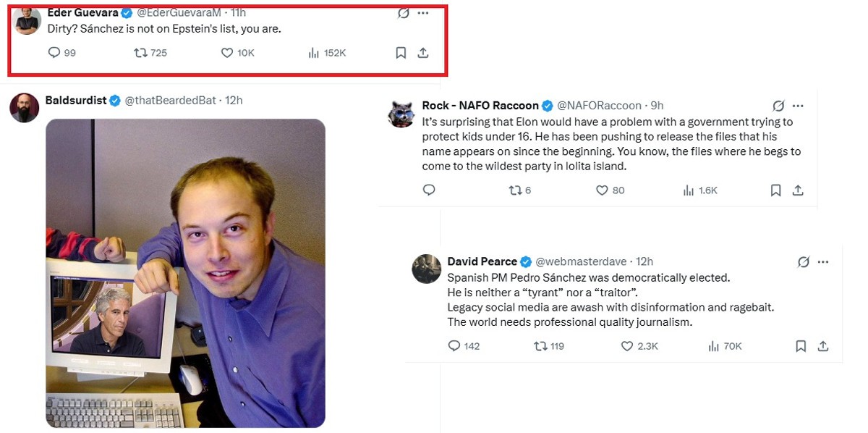Screen dimensions: 868x433
Task: Open David Pearce's profile name
Action: [x=482, y=261]
